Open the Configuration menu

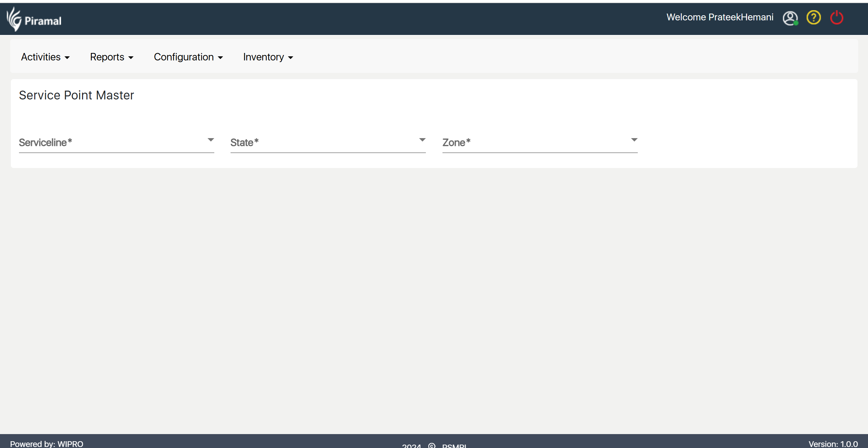(x=188, y=57)
